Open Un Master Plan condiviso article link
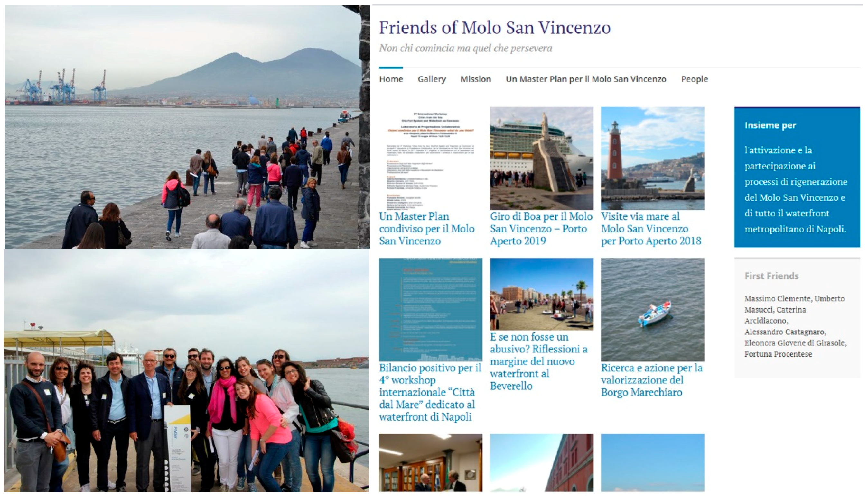Viewport: 868px width, 501px height. click(427, 229)
